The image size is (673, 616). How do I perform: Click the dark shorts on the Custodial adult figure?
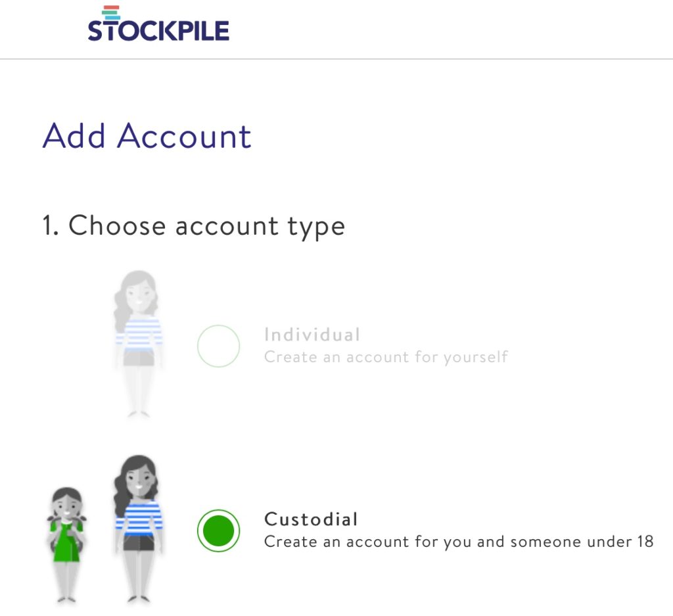tap(139, 542)
